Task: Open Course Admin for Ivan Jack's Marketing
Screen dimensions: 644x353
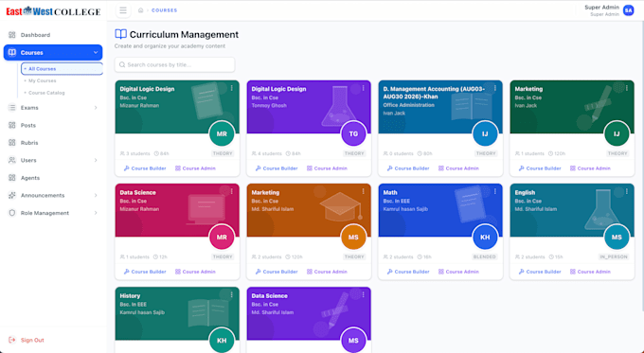Action: [590, 168]
